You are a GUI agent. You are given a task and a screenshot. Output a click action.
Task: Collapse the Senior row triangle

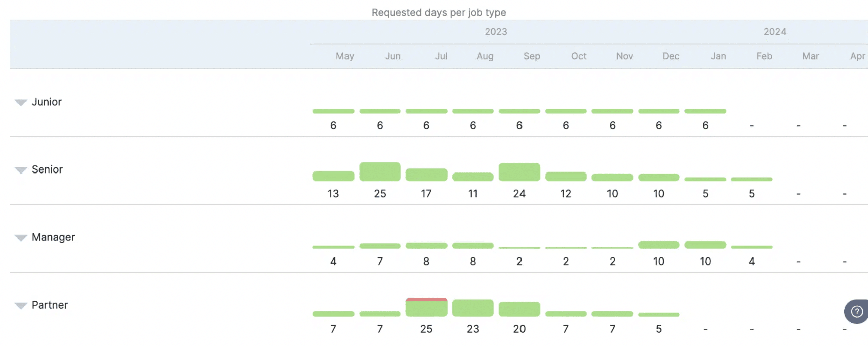pyautogui.click(x=21, y=170)
